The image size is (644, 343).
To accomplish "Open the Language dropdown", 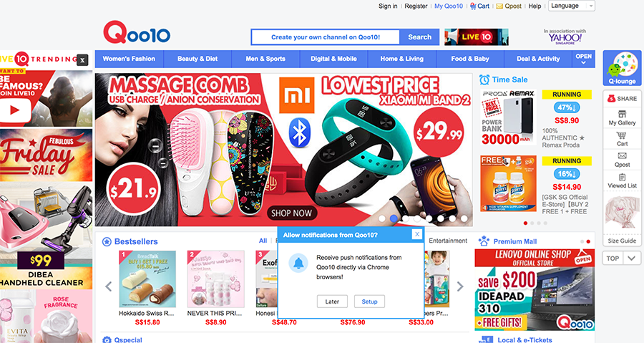I will pos(571,6).
